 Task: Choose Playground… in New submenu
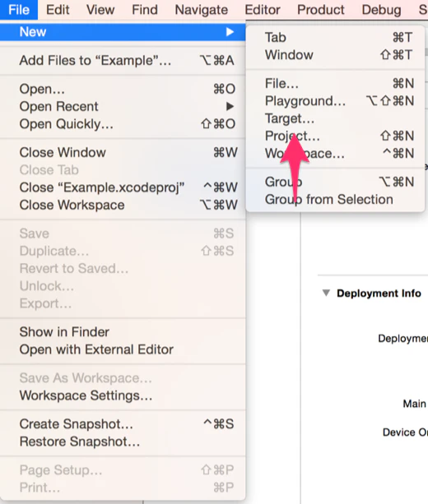(335, 101)
